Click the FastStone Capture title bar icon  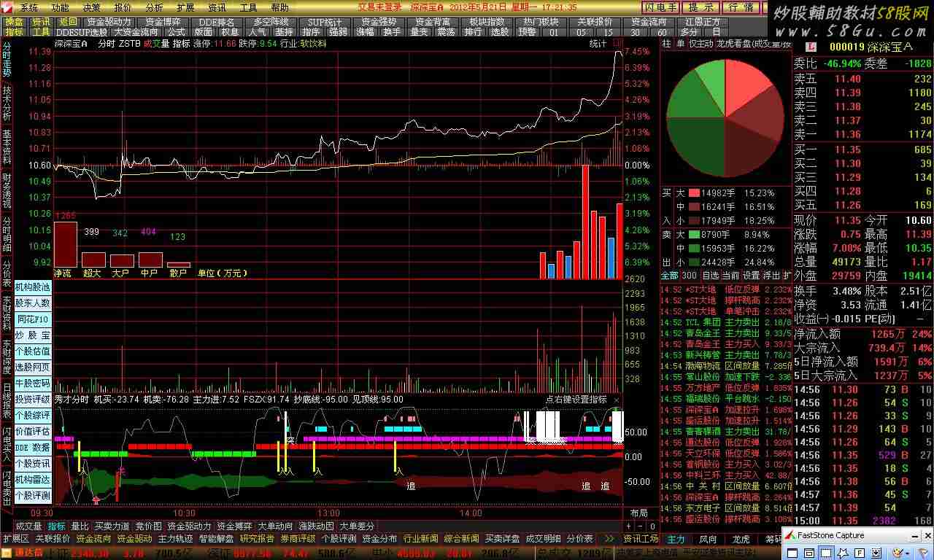(x=790, y=535)
